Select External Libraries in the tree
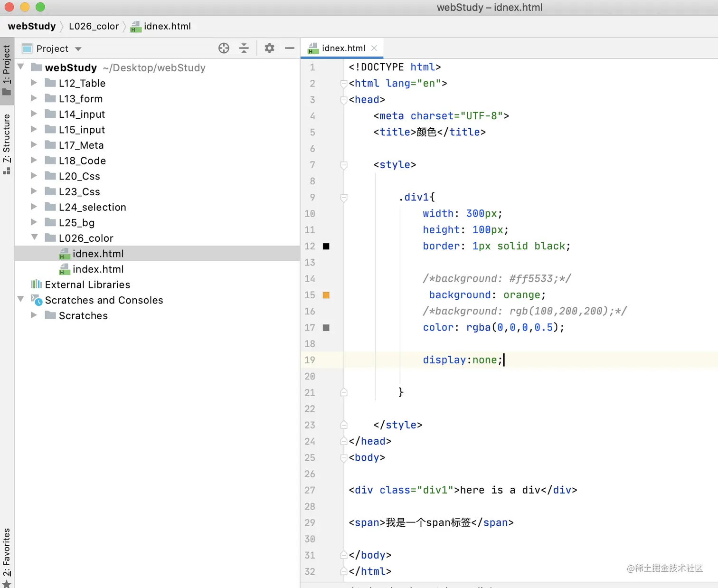718x588 pixels. click(87, 285)
